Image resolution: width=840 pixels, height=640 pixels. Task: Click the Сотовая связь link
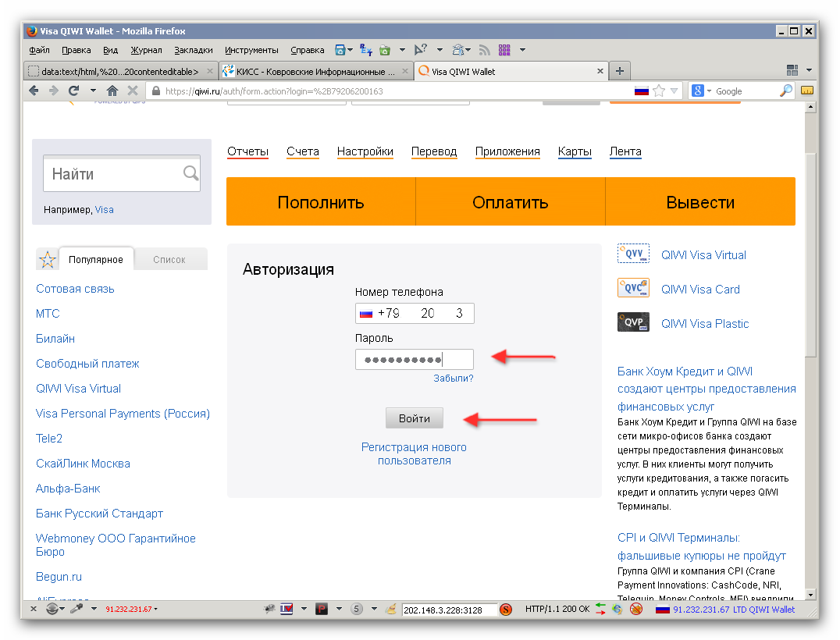(75, 289)
